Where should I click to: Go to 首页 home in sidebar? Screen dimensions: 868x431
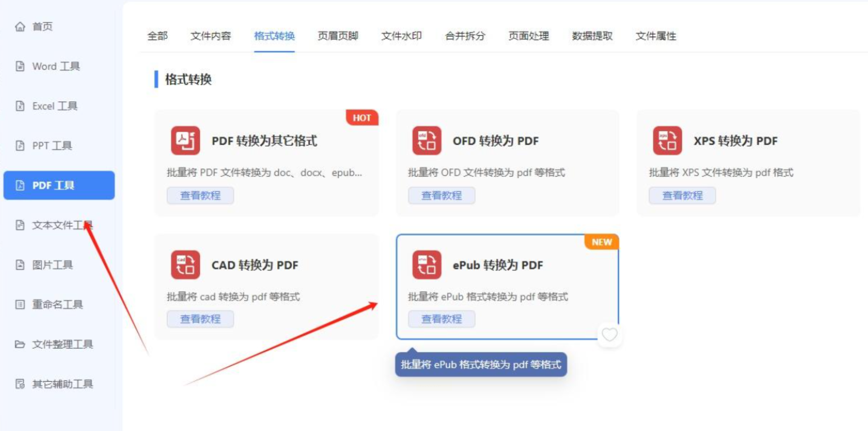pos(42,27)
